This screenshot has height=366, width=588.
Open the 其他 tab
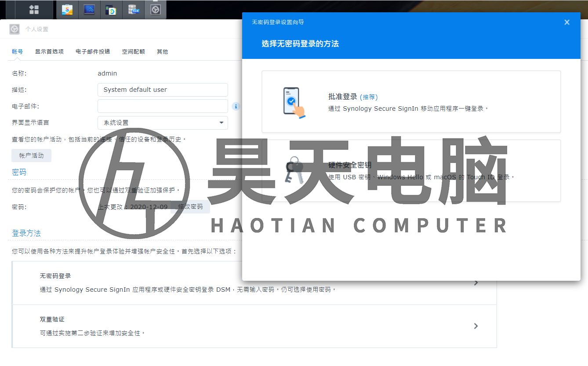click(x=162, y=51)
